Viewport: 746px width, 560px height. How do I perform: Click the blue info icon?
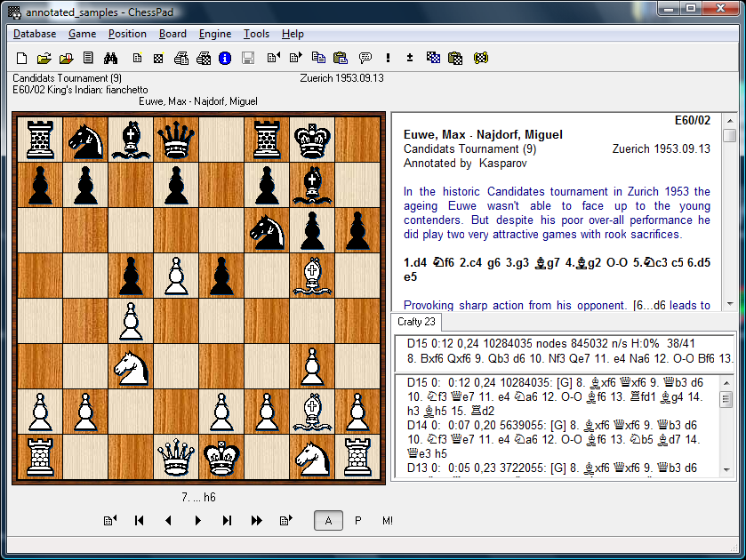(x=225, y=59)
